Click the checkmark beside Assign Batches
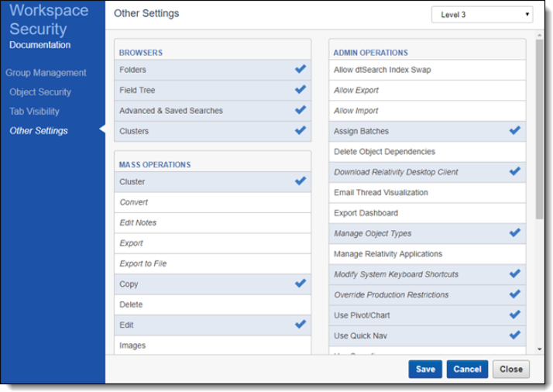Viewport: 553px width, 392px height. (514, 131)
